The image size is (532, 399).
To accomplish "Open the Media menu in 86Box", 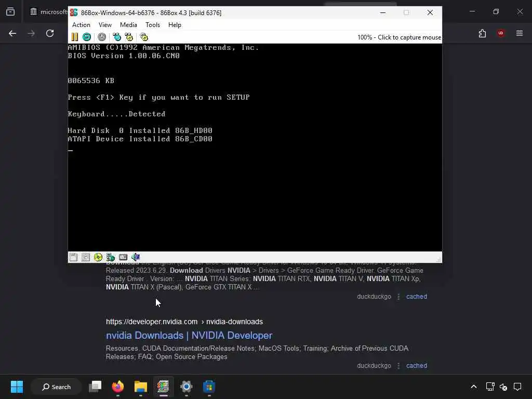I will click(128, 25).
